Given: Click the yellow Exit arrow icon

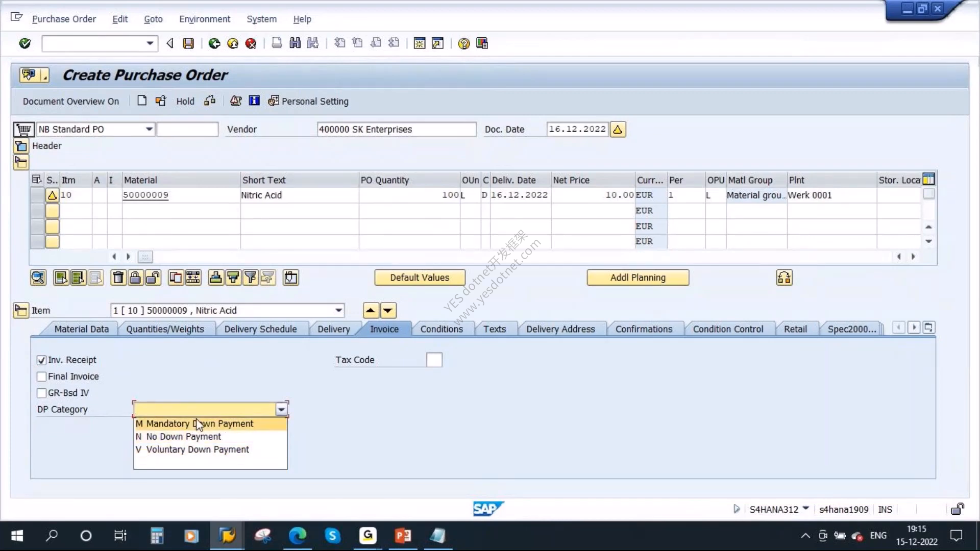Looking at the screenshot, I should (233, 43).
